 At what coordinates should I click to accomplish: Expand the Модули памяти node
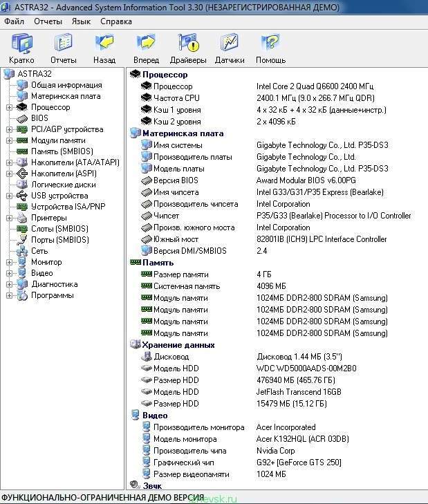9,140
